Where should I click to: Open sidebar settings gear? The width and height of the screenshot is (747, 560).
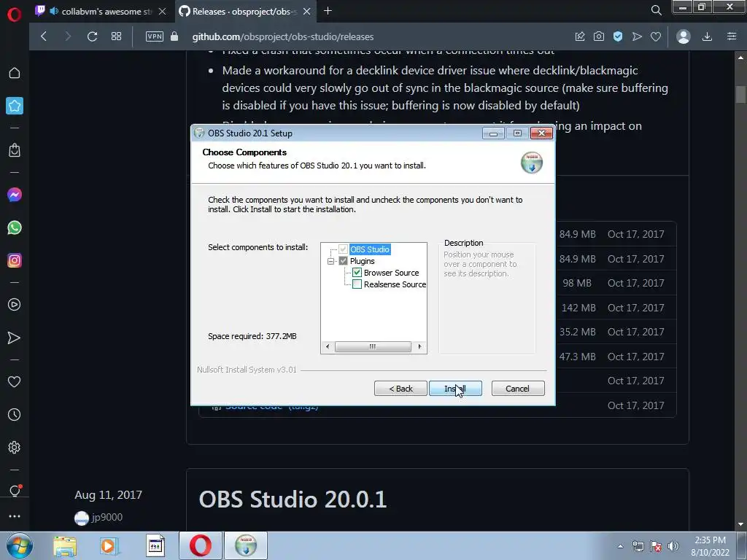pos(15,448)
